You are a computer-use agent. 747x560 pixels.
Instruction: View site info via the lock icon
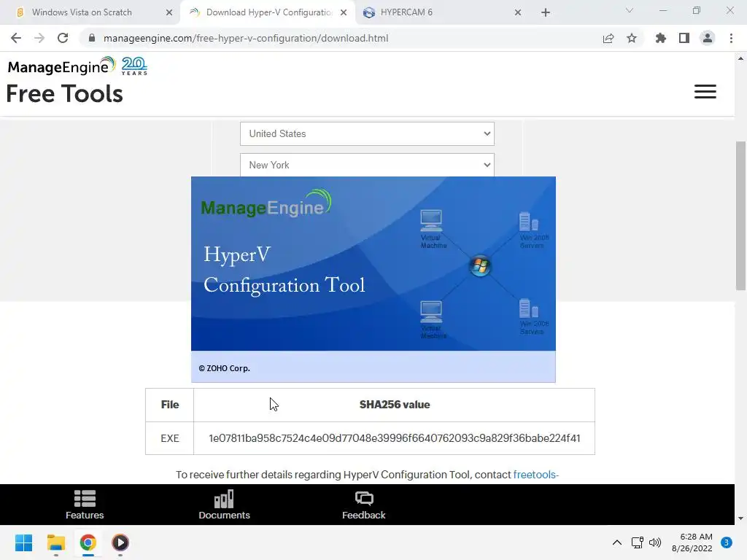pos(92,38)
